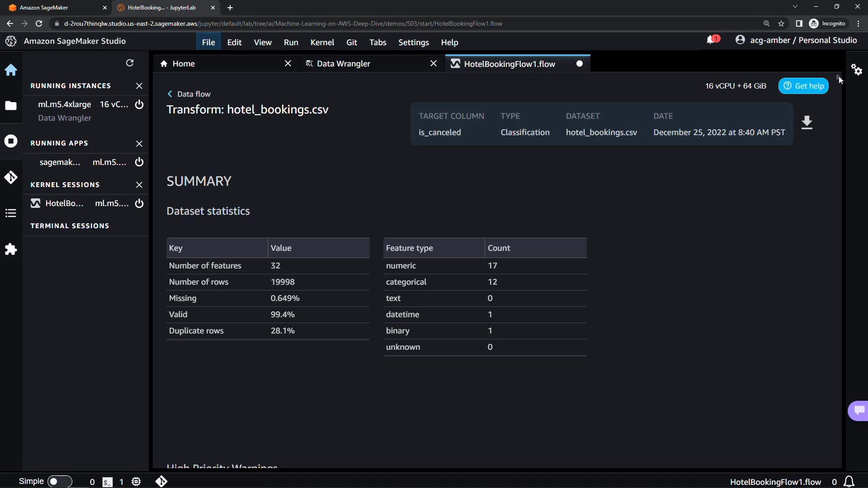Open the Extensions puzzle icon
Screen dimensions: 868x488
coord(11,249)
